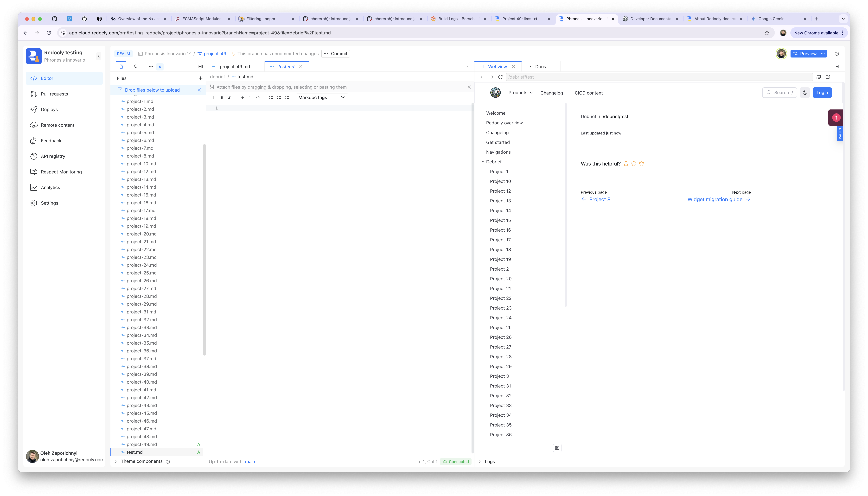Add a new file with the plus icon next to Files

(x=201, y=78)
